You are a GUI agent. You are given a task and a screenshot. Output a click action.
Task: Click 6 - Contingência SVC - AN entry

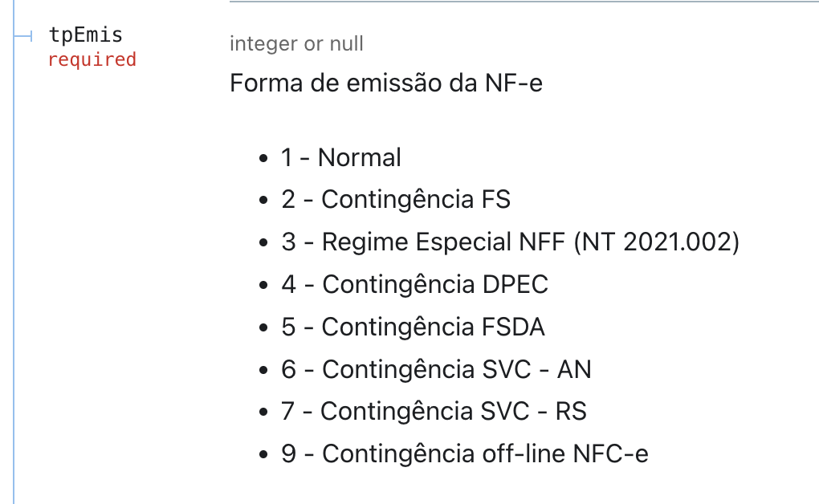pos(436,369)
